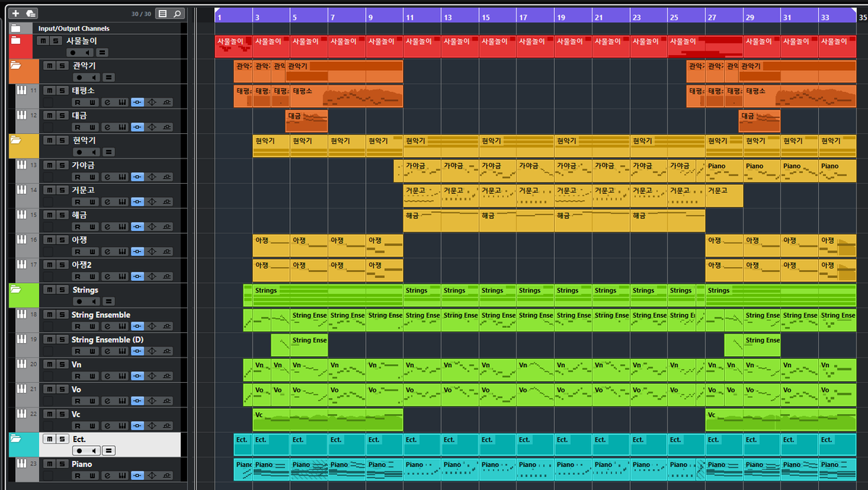The width and height of the screenshot is (868, 490).
Task: Mute the 태평소 track
Action: 49,90
